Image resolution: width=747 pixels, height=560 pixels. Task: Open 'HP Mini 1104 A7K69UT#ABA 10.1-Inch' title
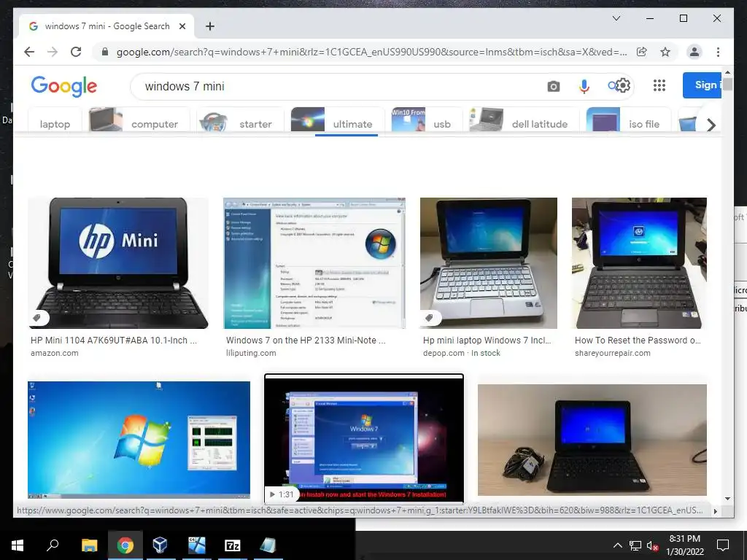click(113, 341)
